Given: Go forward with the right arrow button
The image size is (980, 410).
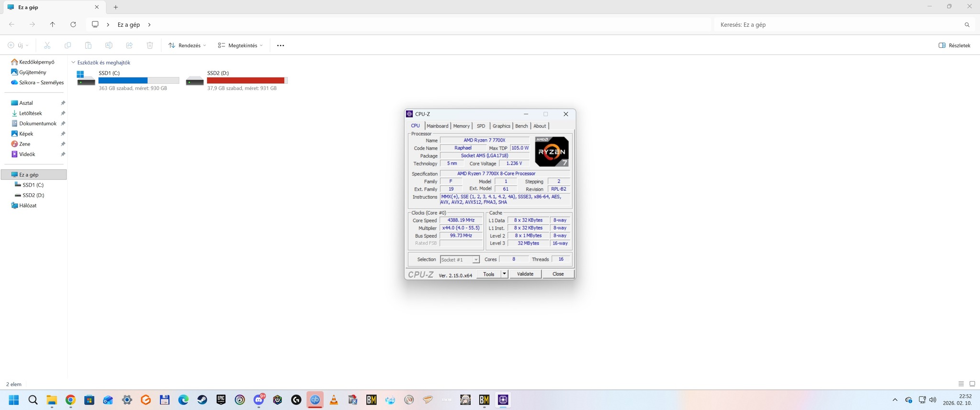Looking at the screenshot, I should (32, 24).
